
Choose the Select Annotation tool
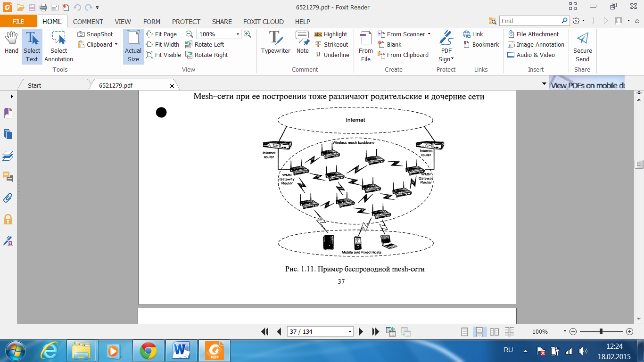(58, 46)
